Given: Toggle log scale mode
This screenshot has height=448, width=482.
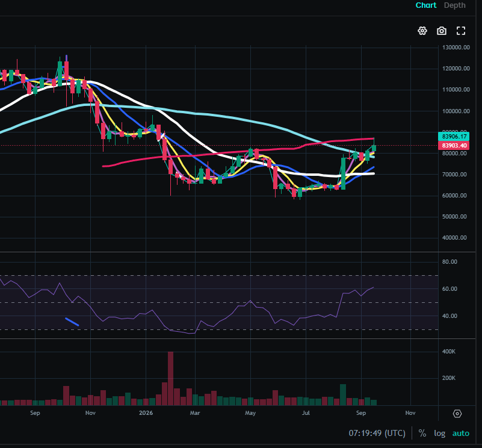Looking at the screenshot, I should (440, 433).
